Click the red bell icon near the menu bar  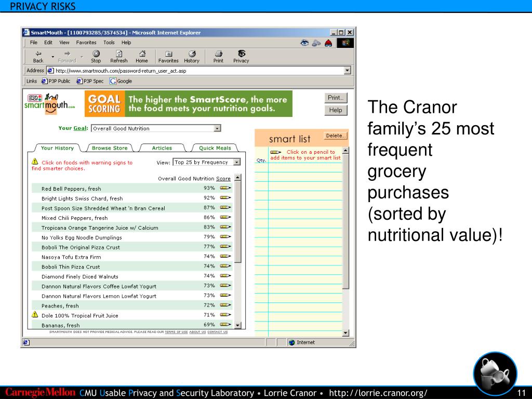pyautogui.click(x=328, y=43)
